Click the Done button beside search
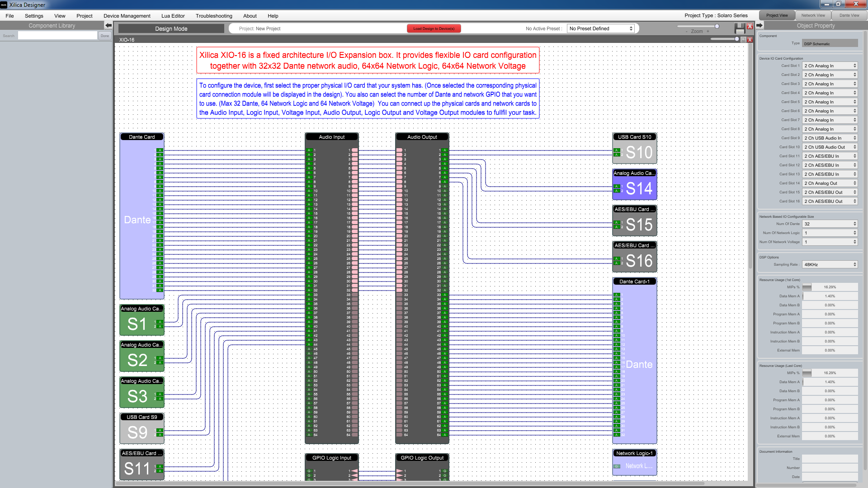This screenshot has height=488, width=868. tap(105, 36)
